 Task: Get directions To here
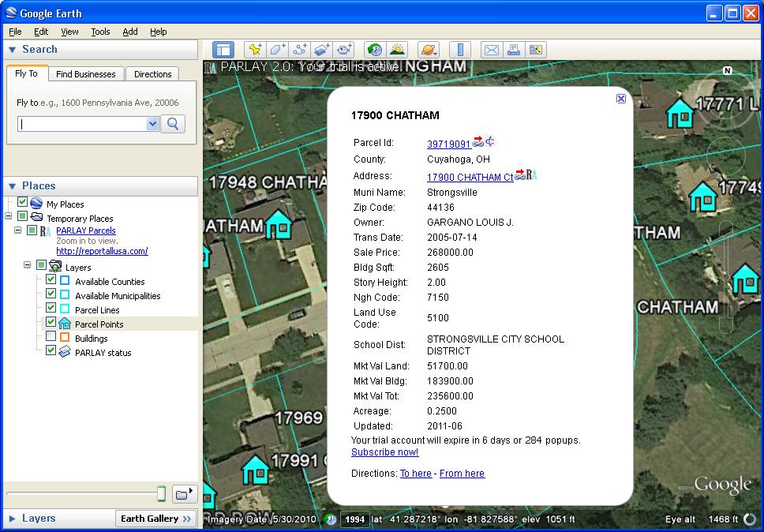click(x=416, y=474)
